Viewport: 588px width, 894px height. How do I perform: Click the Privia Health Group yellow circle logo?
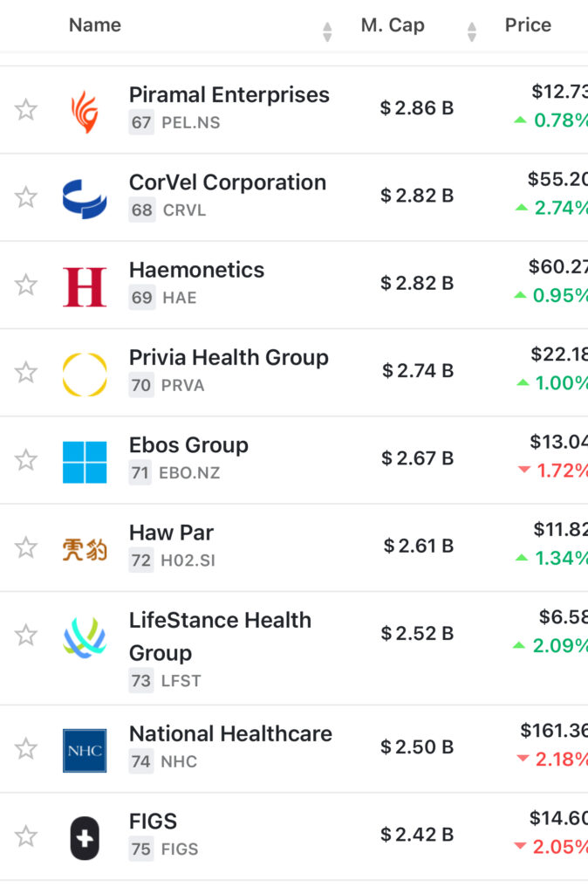85,374
